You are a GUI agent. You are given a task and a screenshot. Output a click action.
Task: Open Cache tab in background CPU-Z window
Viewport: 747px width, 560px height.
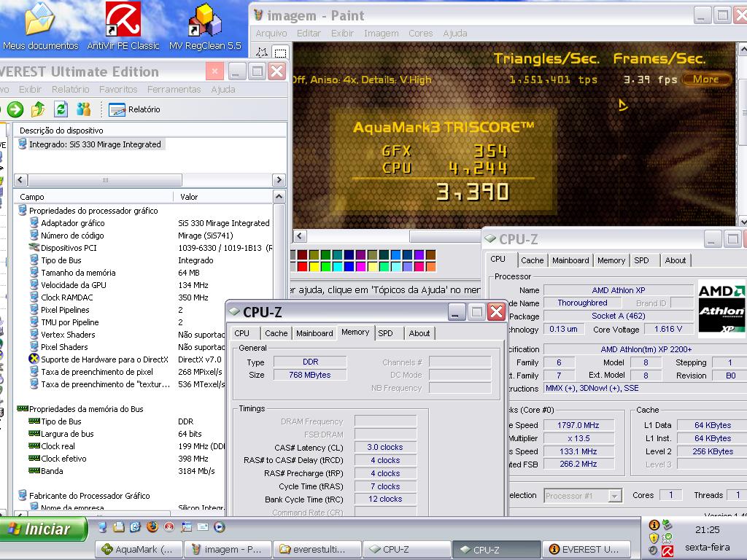click(x=532, y=260)
